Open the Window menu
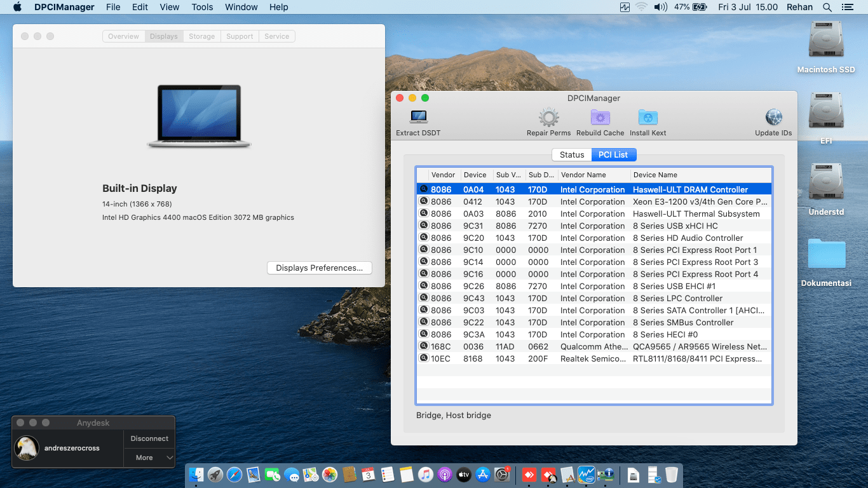The width and height of the screenshot is (868, 488). 241,7
